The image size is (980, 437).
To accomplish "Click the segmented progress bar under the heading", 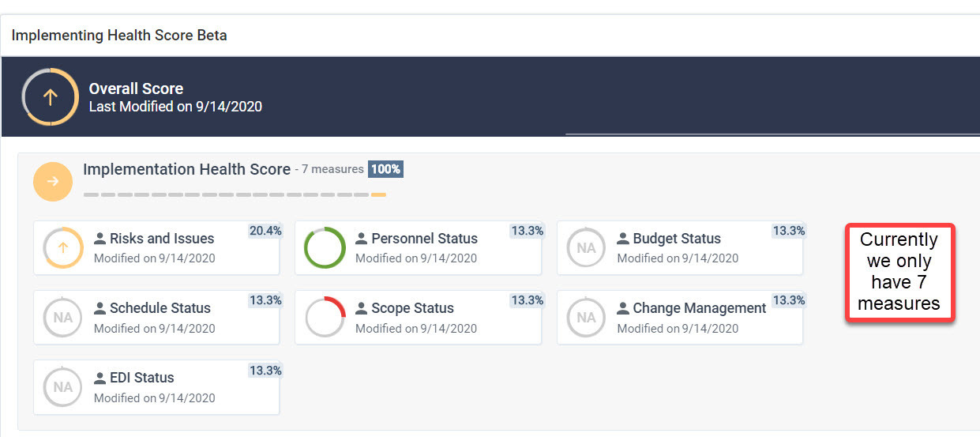I will (235, 194).
